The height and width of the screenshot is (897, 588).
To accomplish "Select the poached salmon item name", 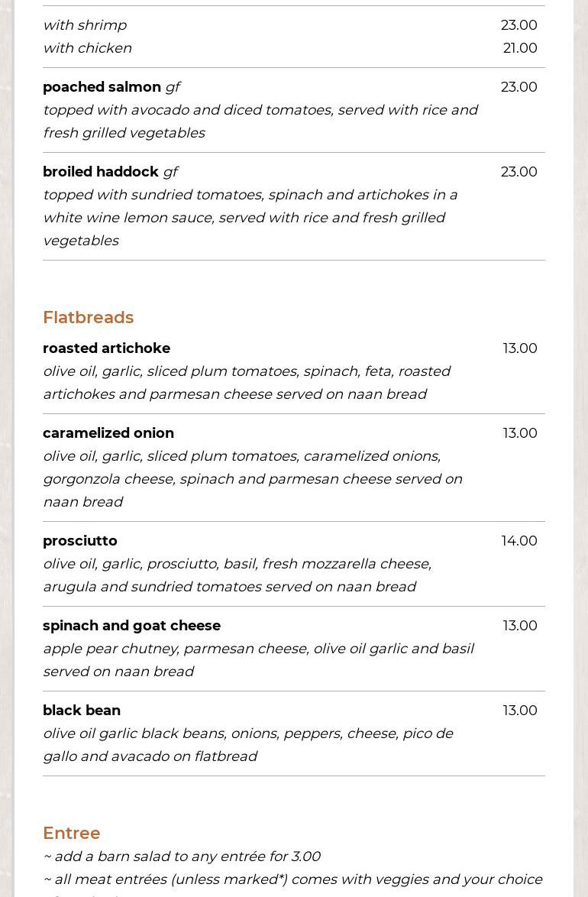I will coord(102,87).
